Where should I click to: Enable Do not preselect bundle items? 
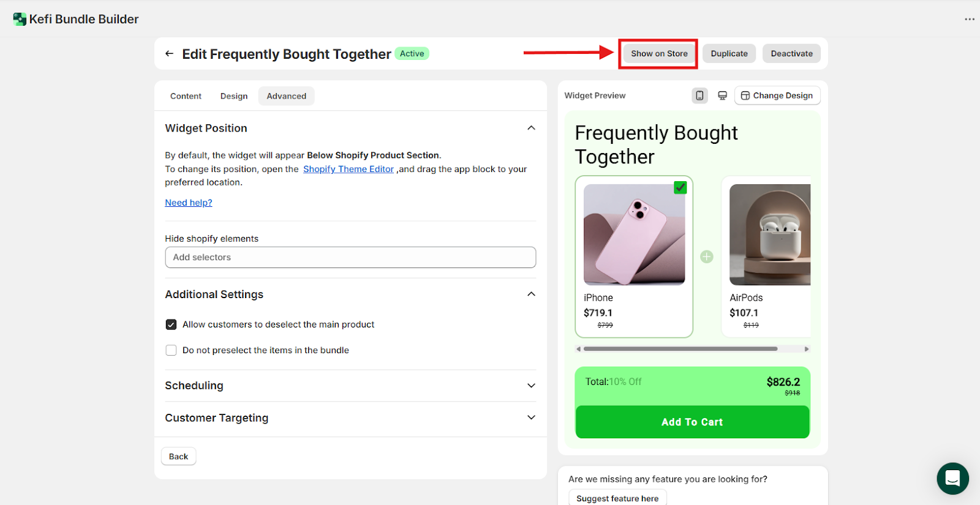click(x=171, y=350)
